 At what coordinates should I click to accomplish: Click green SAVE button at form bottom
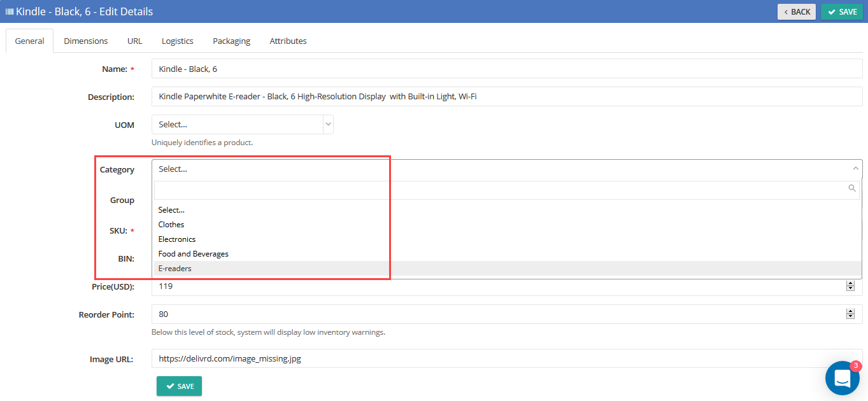tap(179, 386)
